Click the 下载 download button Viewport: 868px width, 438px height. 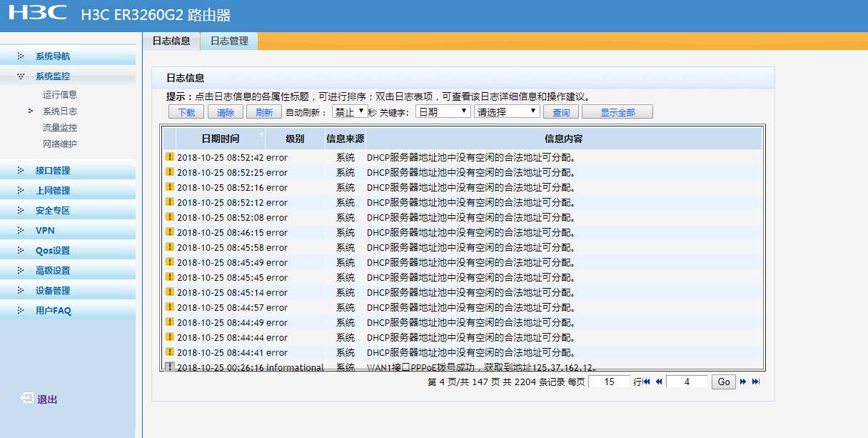(x=186, y=112)
